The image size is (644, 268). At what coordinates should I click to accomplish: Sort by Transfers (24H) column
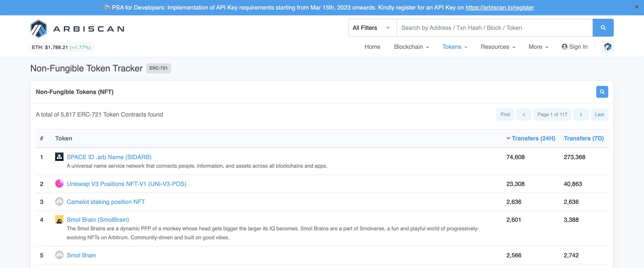[531, 138]
